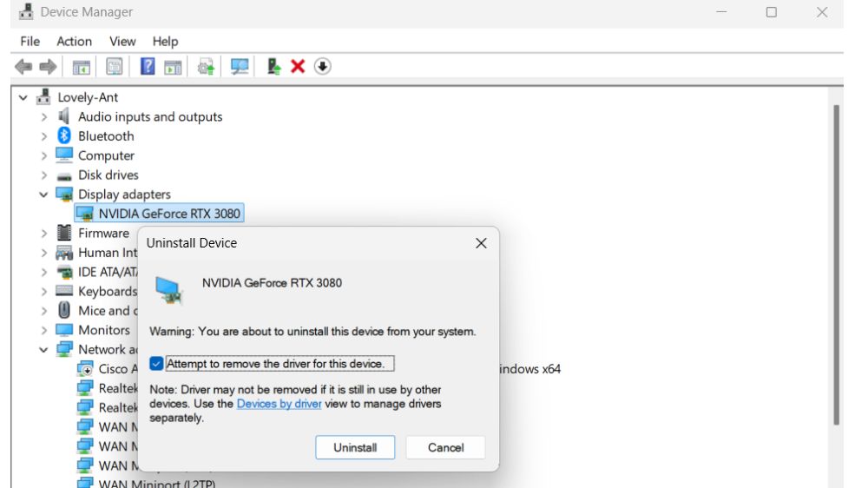This screenshot has width=868, height=488.
Task: Select the Disk drives tree label
Action: click(108, 175)
